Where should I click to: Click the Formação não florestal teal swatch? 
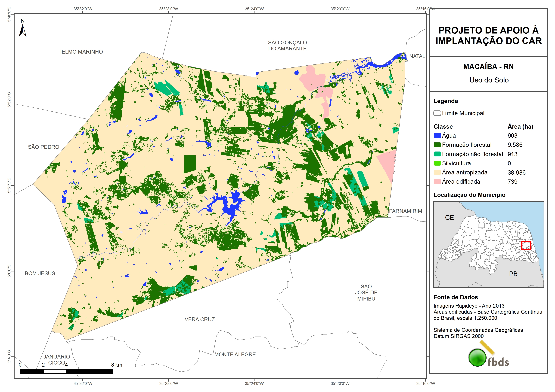coord(437,154)
